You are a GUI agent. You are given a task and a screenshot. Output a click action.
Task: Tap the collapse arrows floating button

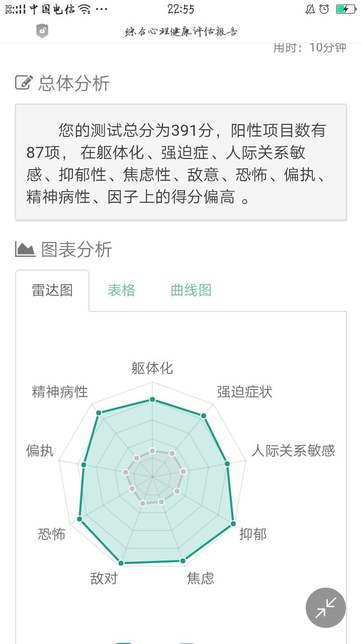coord(326,607)
